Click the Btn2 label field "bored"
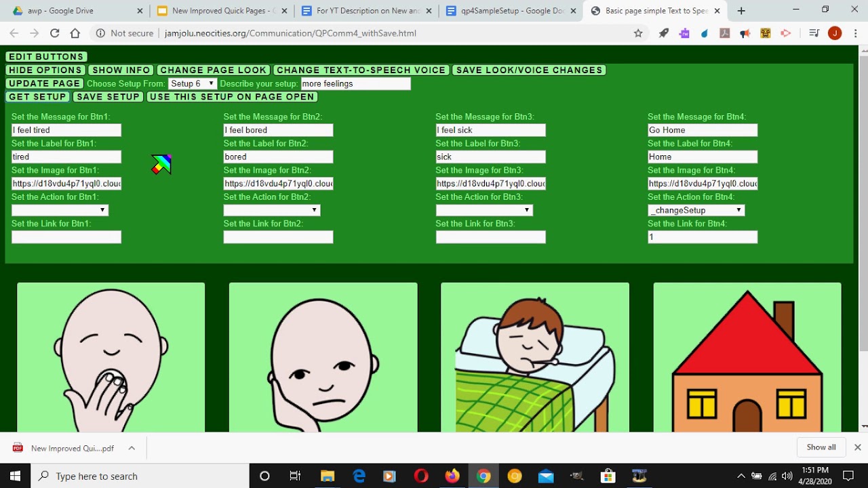868x488 pixels. (x=278, y=157)
